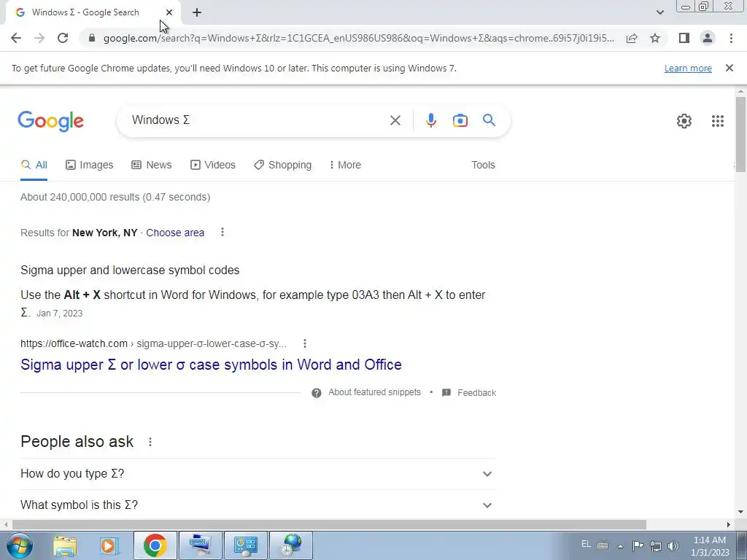Open the Chrome three-dot menu
Screen dimensions: 747x560
731,38
